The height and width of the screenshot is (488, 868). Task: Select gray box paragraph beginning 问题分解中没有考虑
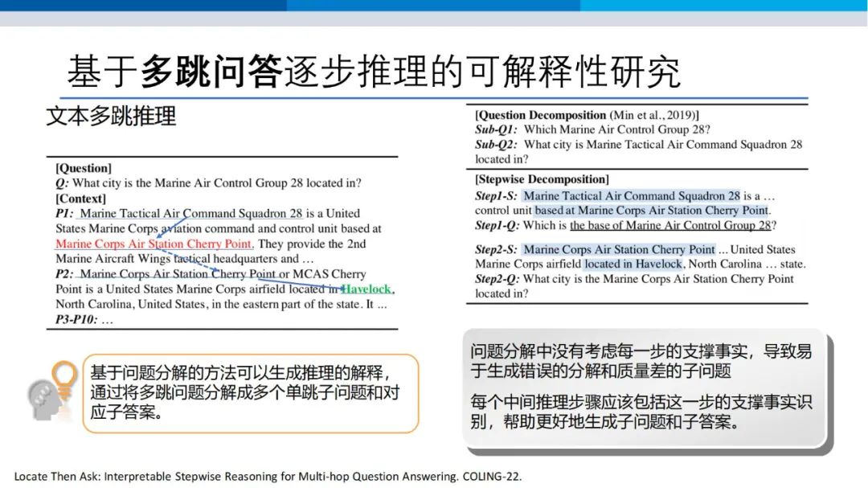pyautogui.click(x=641, y=361)
